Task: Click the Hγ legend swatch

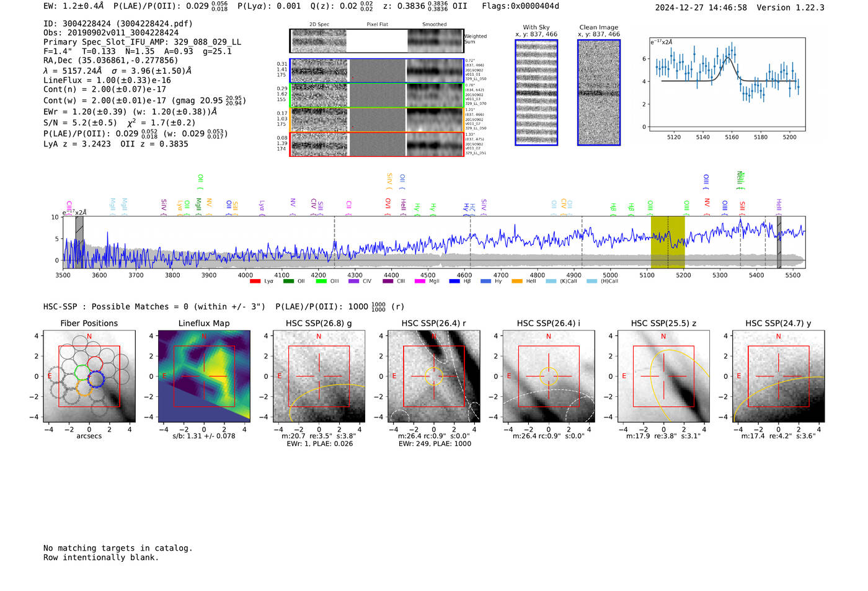Action: pos(485,282)
